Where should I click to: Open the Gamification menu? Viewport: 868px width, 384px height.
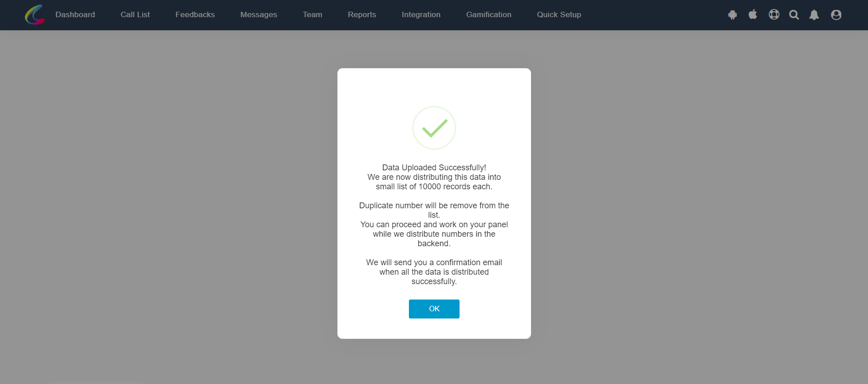(x=489, y=14)
